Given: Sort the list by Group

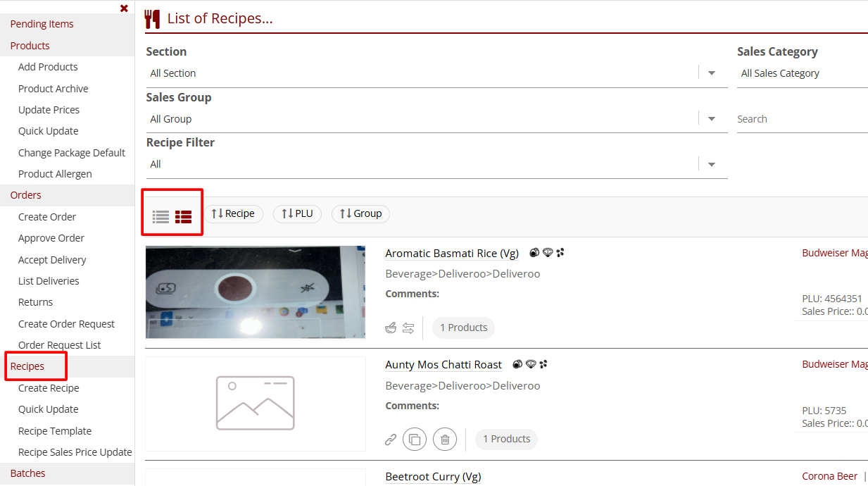Looking at the screenshot, I should click(360, 213).
